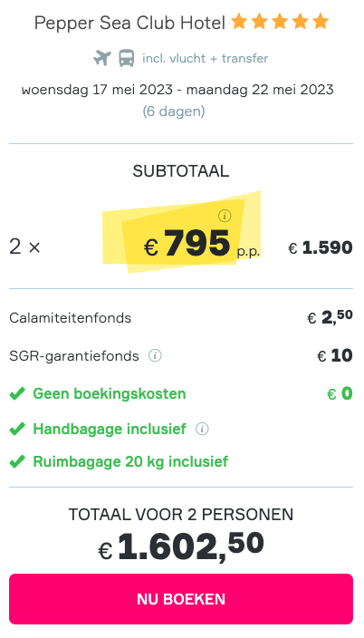
Task: Book now with the NU BOEKEN button
Action: point(181,599)
